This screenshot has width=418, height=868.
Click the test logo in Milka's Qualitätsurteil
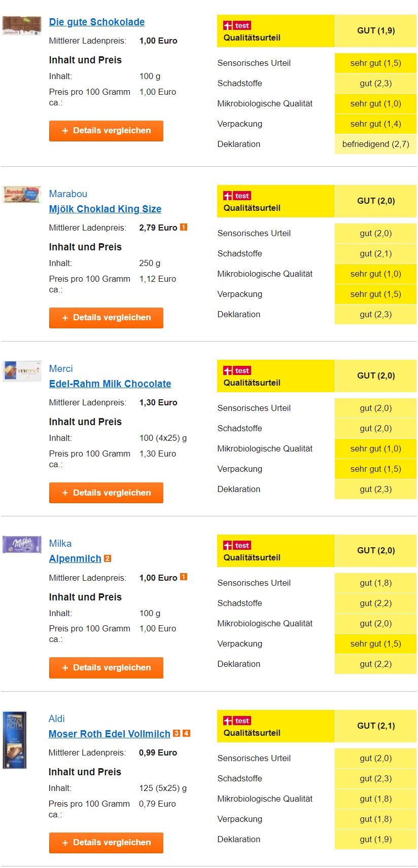pos(237,546)
